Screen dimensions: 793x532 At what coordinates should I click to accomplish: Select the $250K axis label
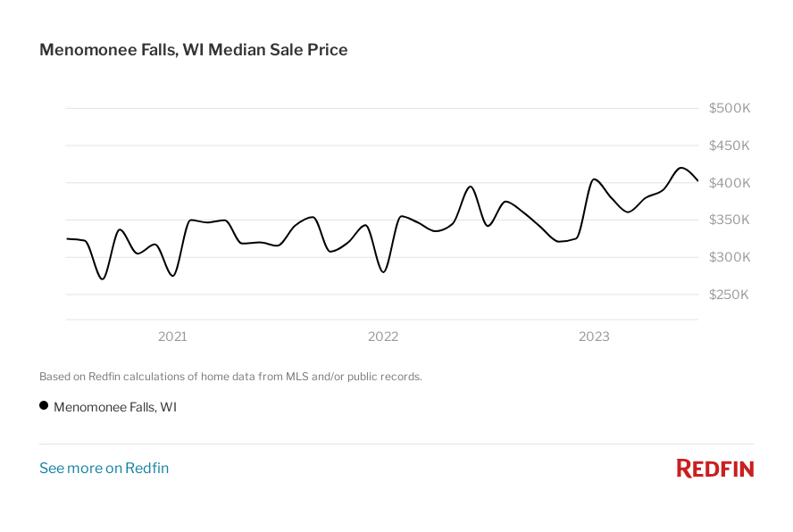pos(729,295)
